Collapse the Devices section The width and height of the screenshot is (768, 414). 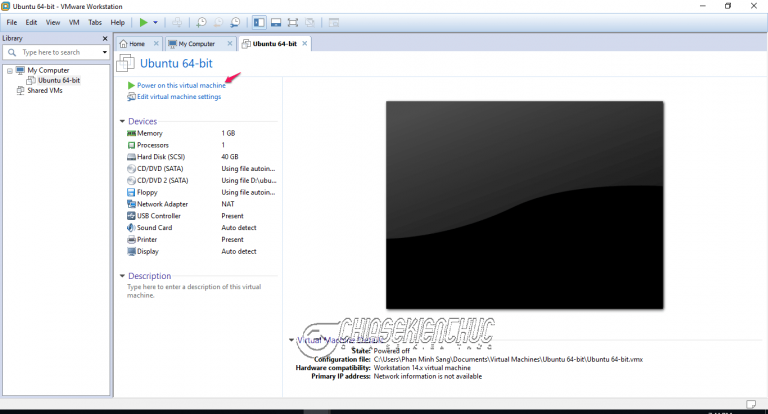122,122
